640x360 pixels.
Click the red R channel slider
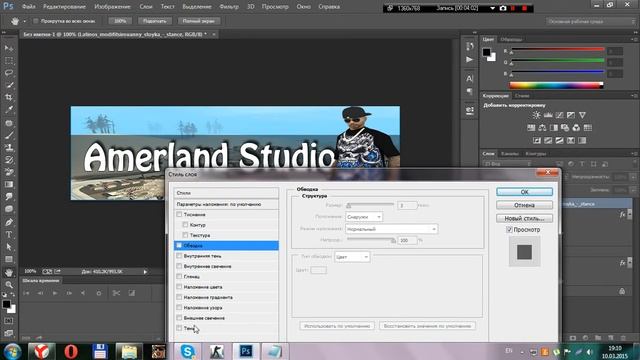(557, 50)
